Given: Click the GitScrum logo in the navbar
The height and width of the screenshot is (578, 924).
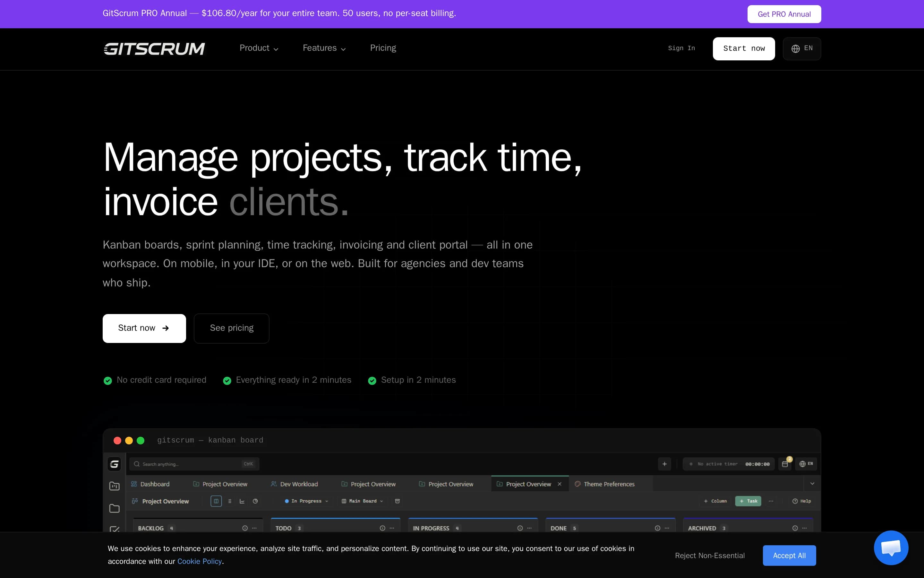Looking at the screenshot, I should click(x=154, y=48).
